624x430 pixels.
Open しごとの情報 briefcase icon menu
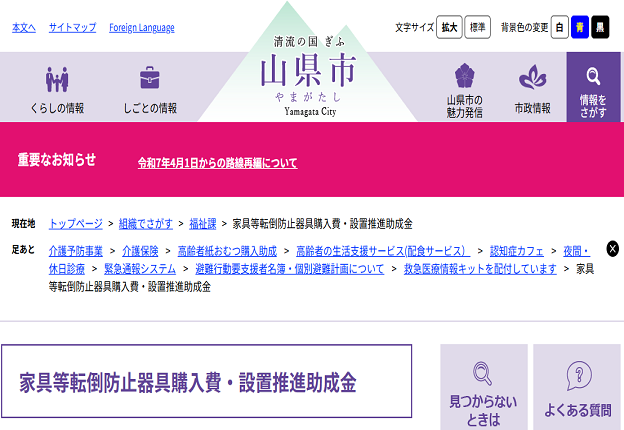(150, 79)
